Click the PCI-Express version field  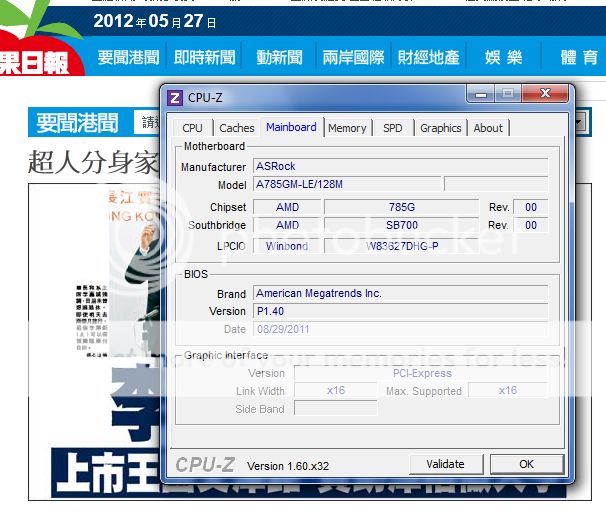(x=421, y=373)
